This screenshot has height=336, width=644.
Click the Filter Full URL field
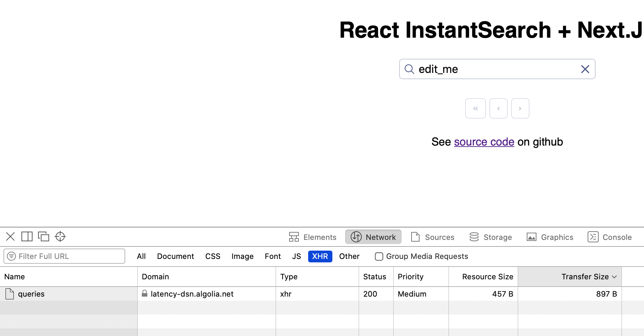tap(64, 256)
